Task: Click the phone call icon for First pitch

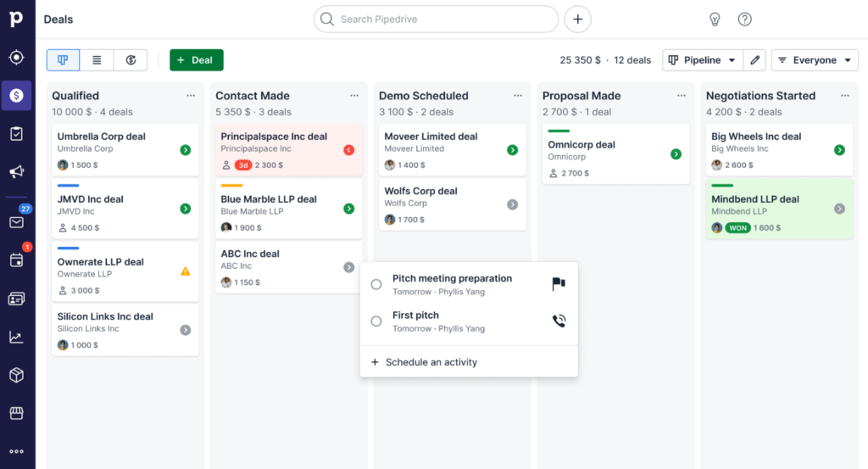Action: click(559, 321)
